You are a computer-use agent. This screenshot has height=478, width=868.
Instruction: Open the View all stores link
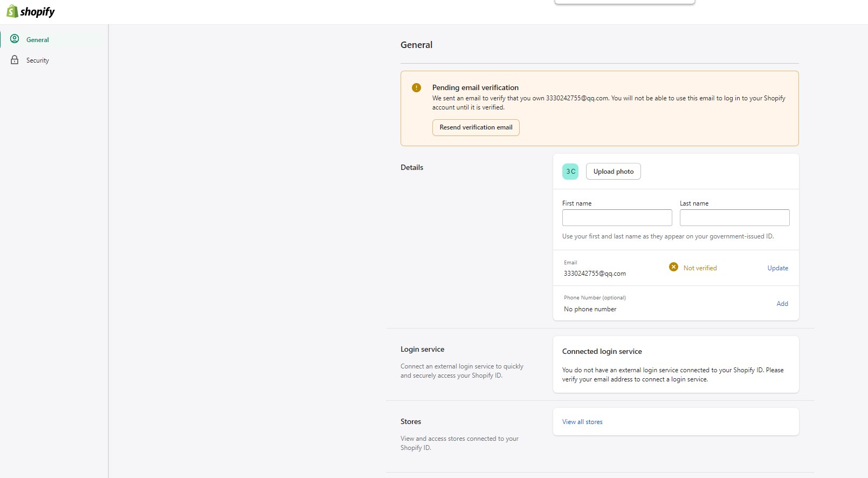[x=582, y=422]
